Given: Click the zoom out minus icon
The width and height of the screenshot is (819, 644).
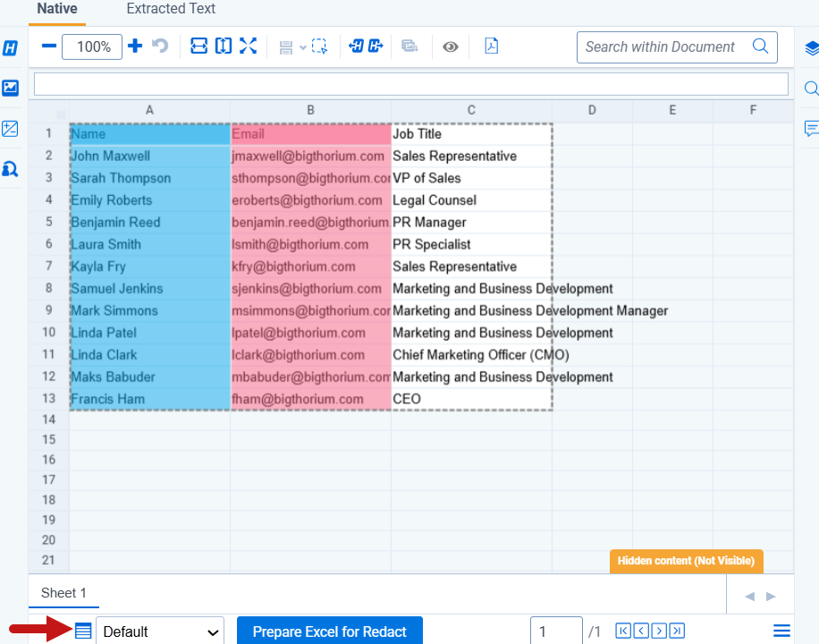Looking at the screenshot, I should [49, 47].
